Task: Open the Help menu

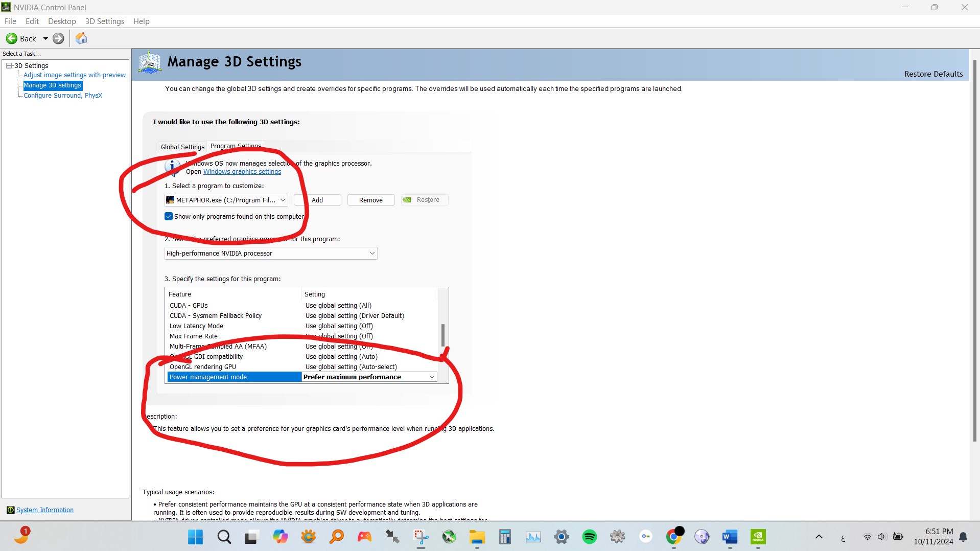Action: tap(142, 21)
